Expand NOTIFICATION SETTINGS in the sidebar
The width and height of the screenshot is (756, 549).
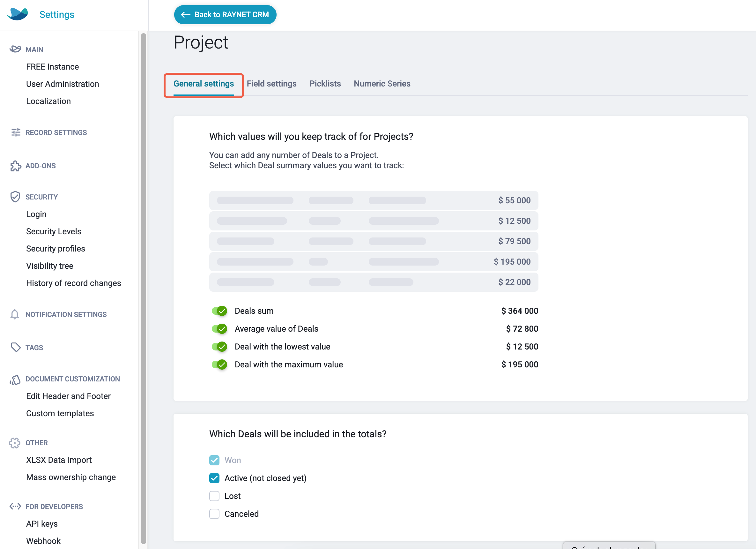pos(66,314)
